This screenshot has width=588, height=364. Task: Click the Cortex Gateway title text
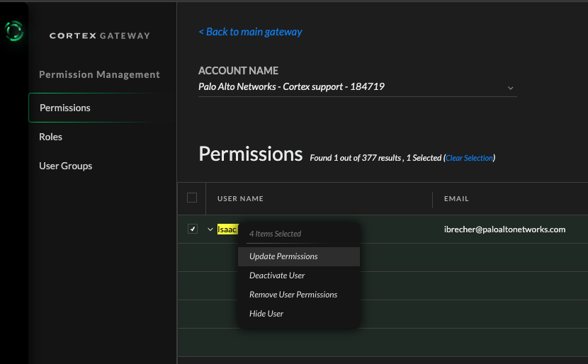click(x=100, y=35)
